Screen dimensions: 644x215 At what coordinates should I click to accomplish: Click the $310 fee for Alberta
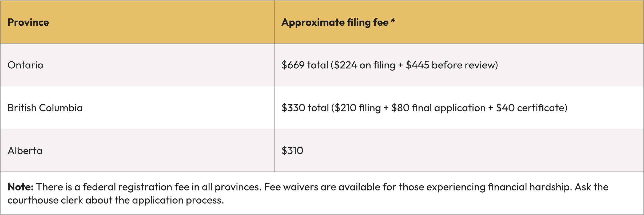coord(292,151)
